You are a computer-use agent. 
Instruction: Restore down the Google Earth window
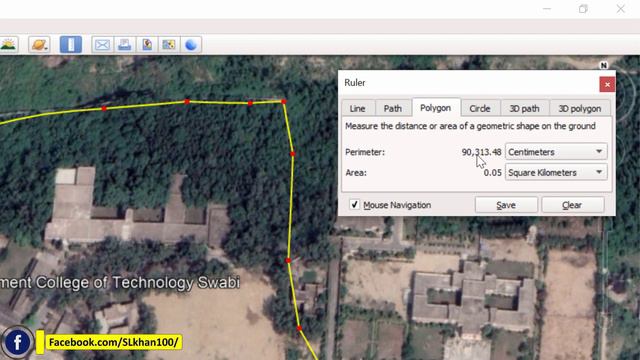(x=583, y=9)
